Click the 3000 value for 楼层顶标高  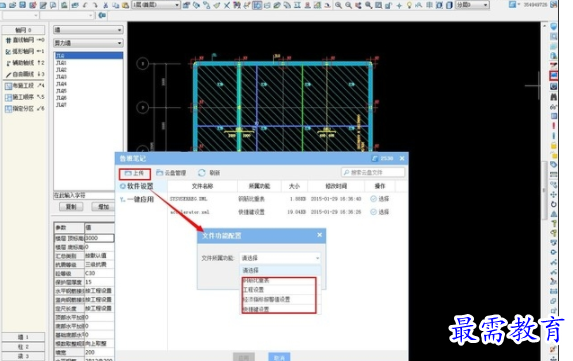point(99,238)
